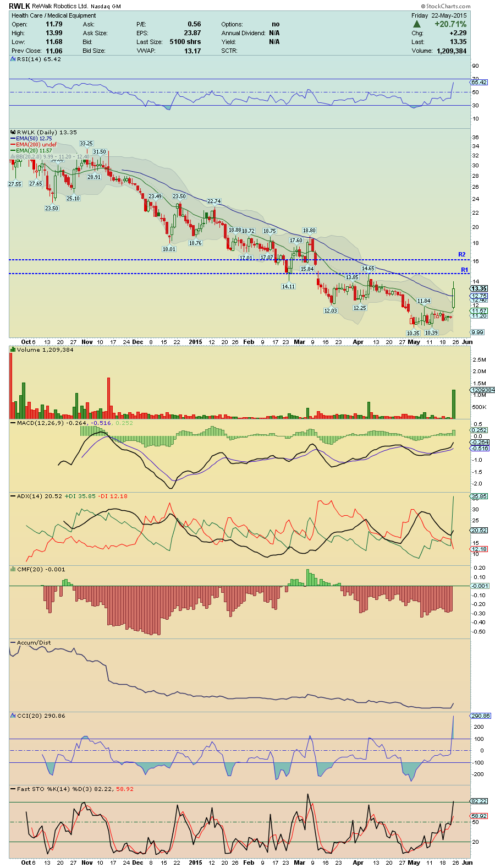Screen dimensions: 495x868
Task: Click the EMA(20) 11.57 legend text
Action: point(34,151)
